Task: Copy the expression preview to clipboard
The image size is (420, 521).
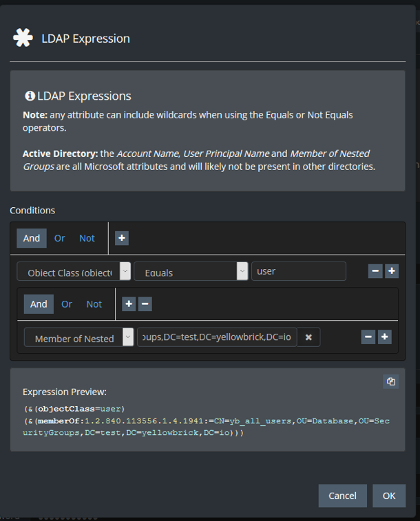Action: (x=391, y=381)
